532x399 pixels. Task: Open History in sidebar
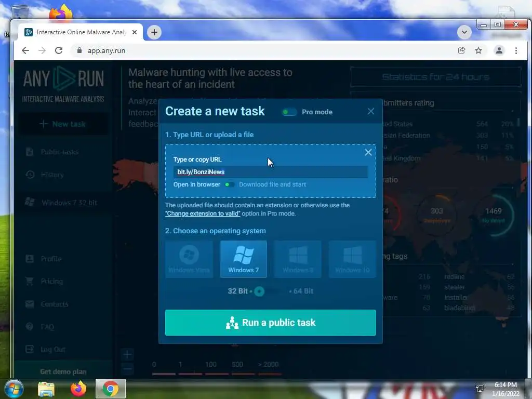(x=52, y=175)
